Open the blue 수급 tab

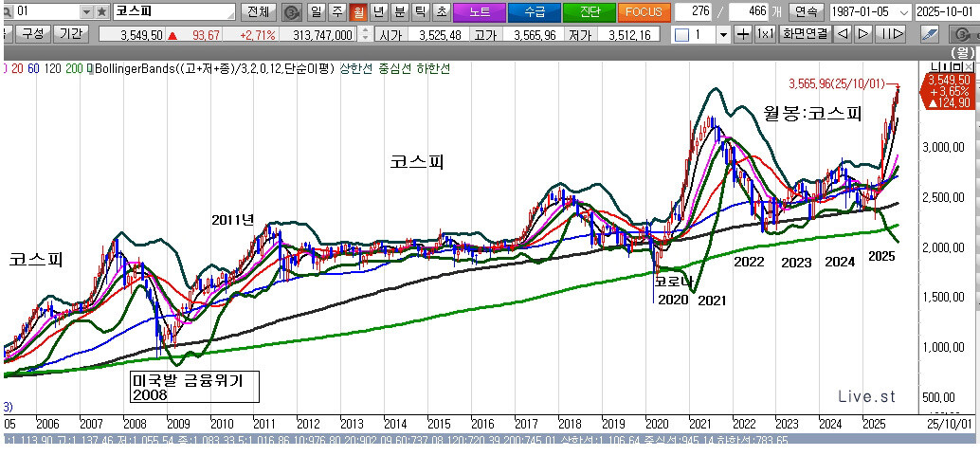[x=534, y=12]
